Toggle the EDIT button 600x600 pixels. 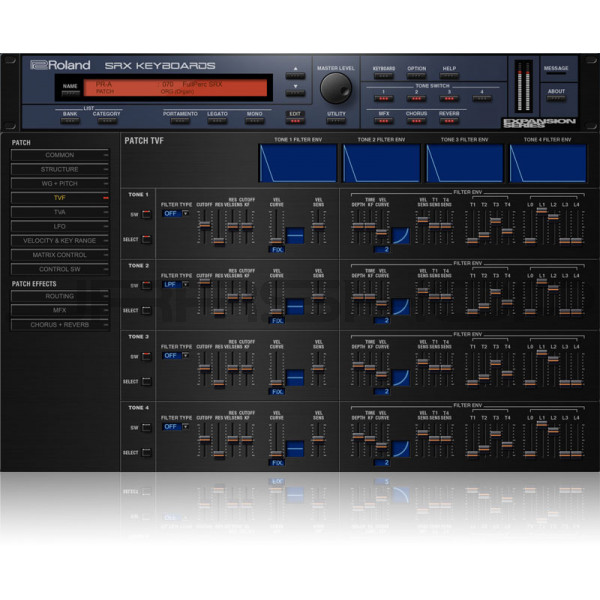[295, 121]
